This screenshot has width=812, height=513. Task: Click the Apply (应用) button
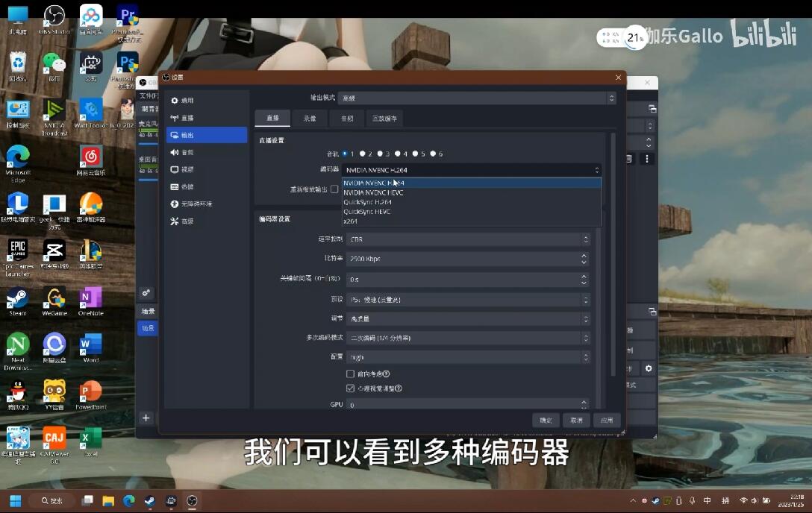pos(607,420)
